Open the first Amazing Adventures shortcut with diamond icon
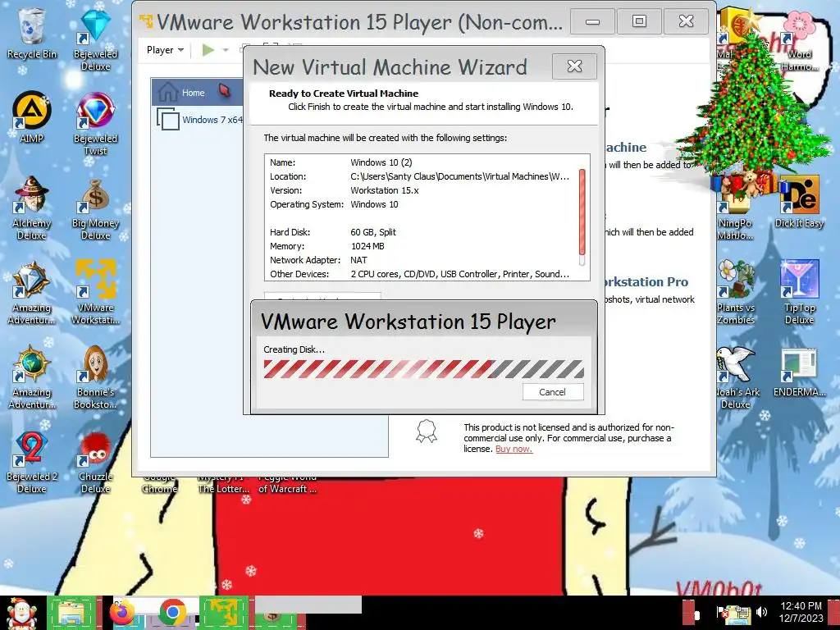 [31, 293]
